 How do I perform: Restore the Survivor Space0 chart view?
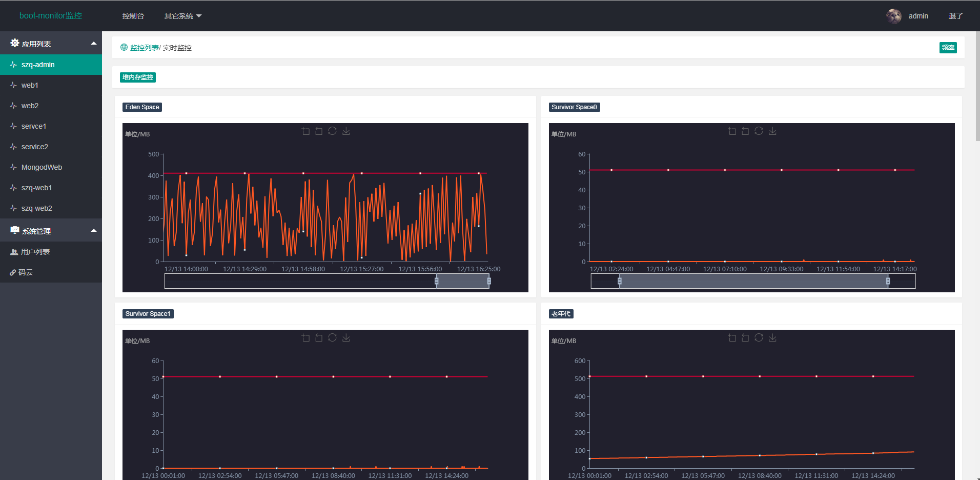pyautogui.click(x=759, y=131)
